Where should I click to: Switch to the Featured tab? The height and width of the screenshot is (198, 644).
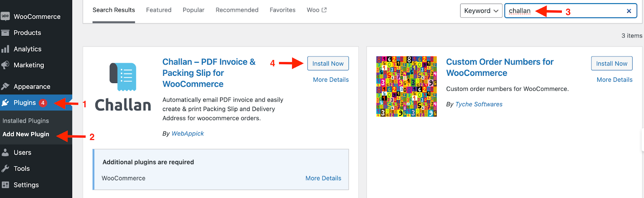point(159,10)
